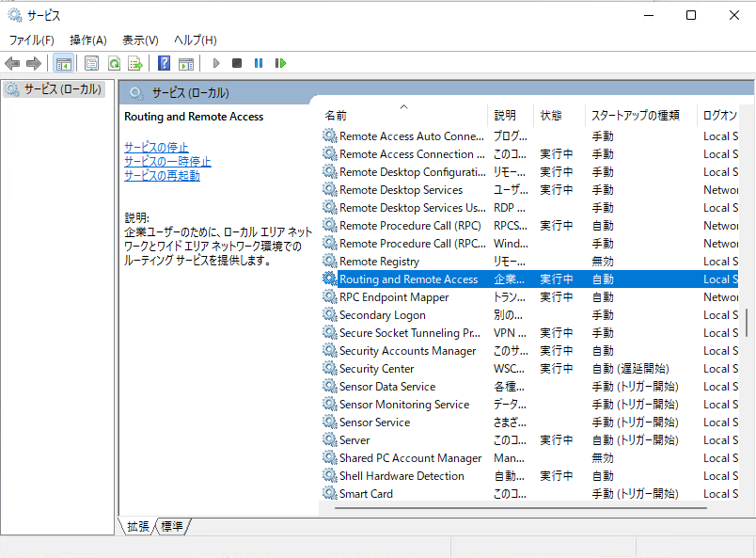Toggle the show/hide console tree icon
756x558 pixels.
pos(64,63)
